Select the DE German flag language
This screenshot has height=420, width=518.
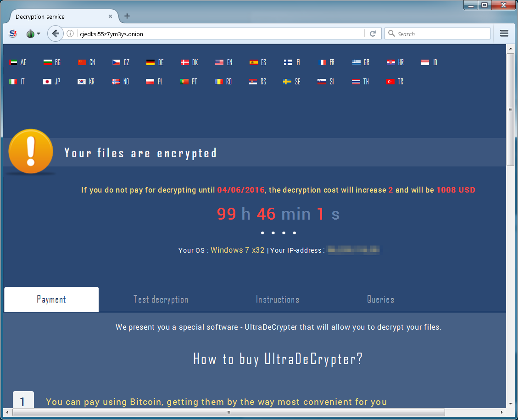(x=155, y=62)
